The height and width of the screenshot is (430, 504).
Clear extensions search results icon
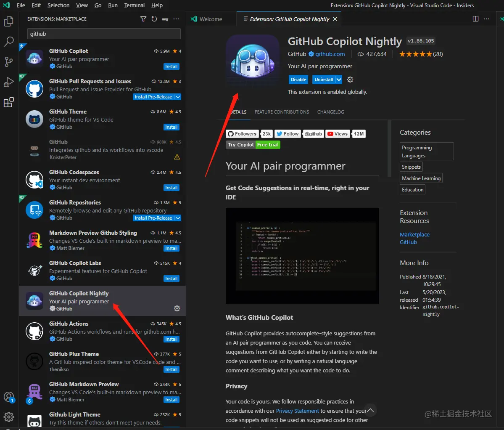[165, 19]
